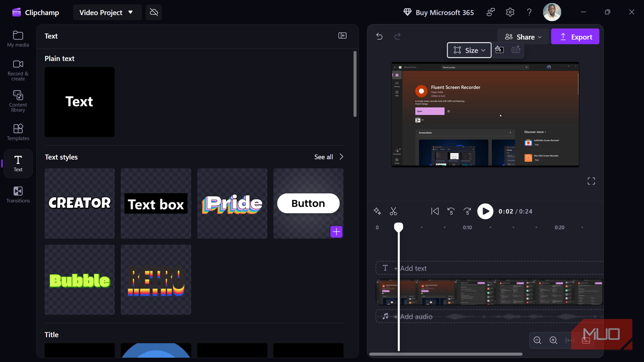Expand text styles with chevron arrow
644x362 pixels.
click(341, 157)
